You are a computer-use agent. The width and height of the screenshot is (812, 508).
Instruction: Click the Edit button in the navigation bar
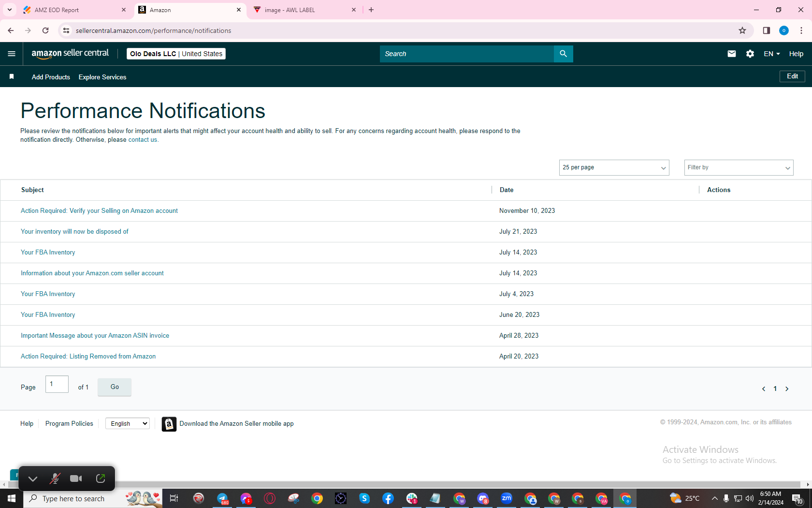click(x=792, y=76)
